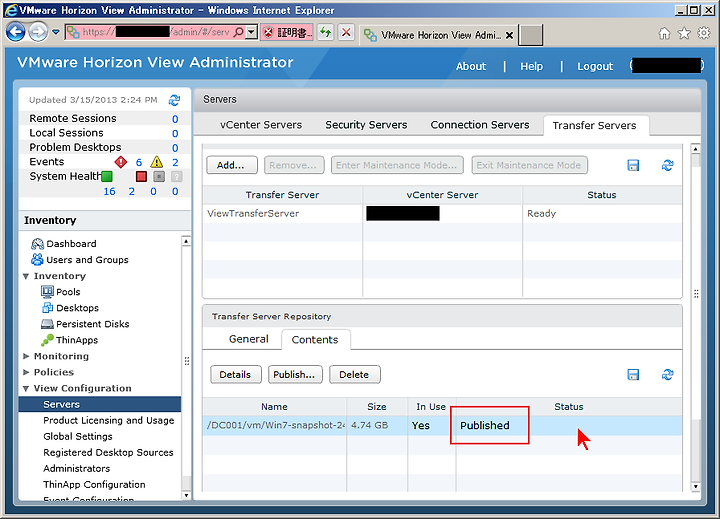Click the Remove... button
Image resolution: width=720 pixels, height=519 pixels.
294,165
